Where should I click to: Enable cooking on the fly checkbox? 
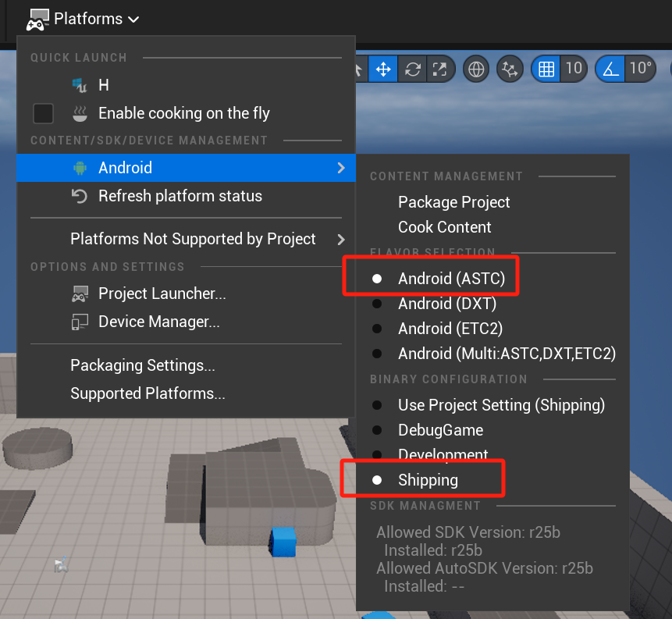click(43, 113)
